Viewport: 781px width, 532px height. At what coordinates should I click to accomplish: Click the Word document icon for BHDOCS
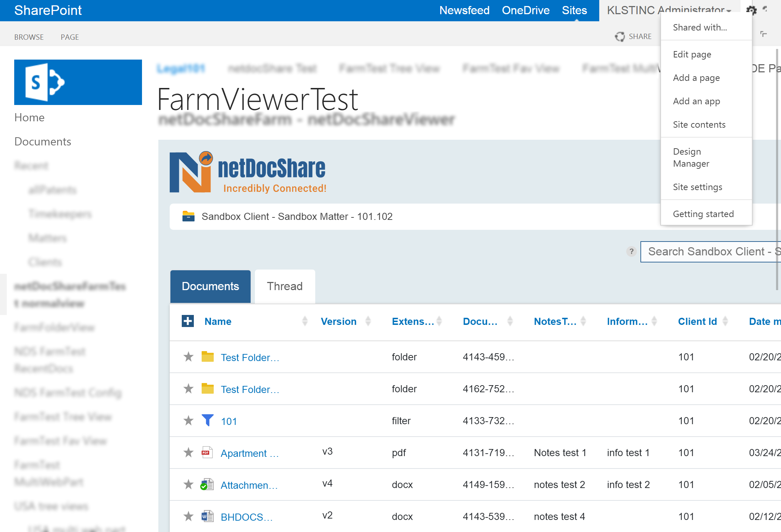[x=207, y=516]
